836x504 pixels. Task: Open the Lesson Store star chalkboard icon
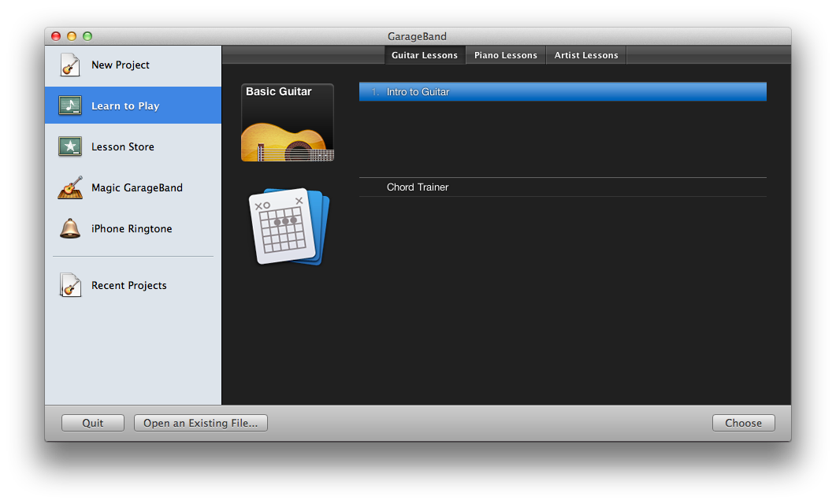(70, 147)
